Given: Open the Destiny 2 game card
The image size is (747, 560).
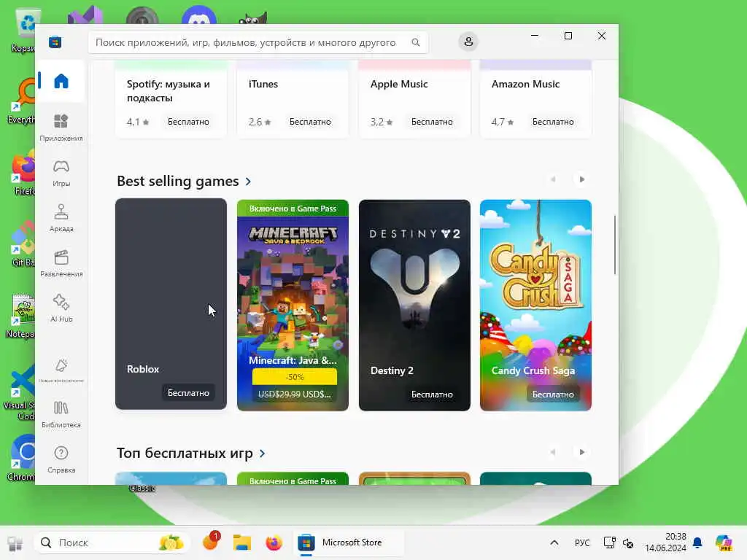Looking at the screenshot, I should pyautogui.click(x=414, y=305).
